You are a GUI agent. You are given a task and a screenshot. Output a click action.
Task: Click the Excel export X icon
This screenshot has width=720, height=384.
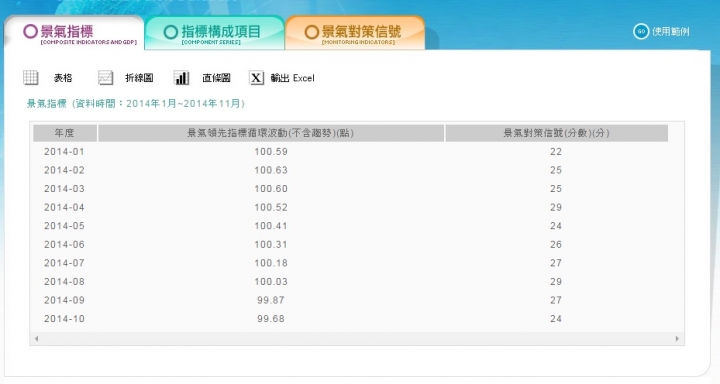[256, 78]
